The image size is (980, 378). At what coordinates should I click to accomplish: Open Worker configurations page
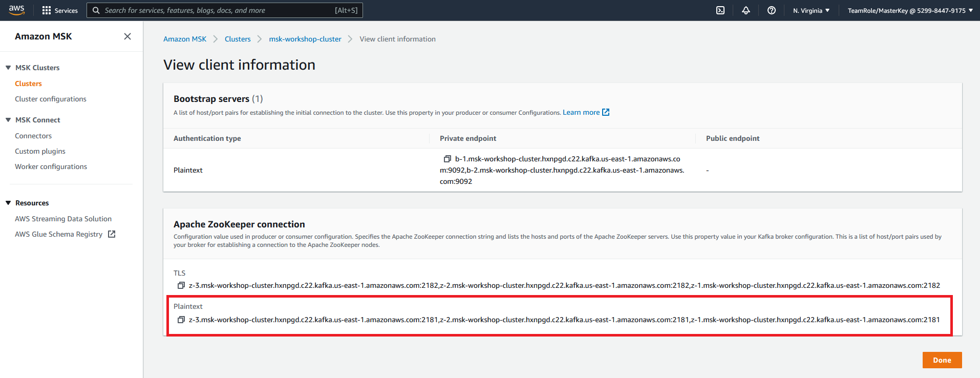pos(51,166)
